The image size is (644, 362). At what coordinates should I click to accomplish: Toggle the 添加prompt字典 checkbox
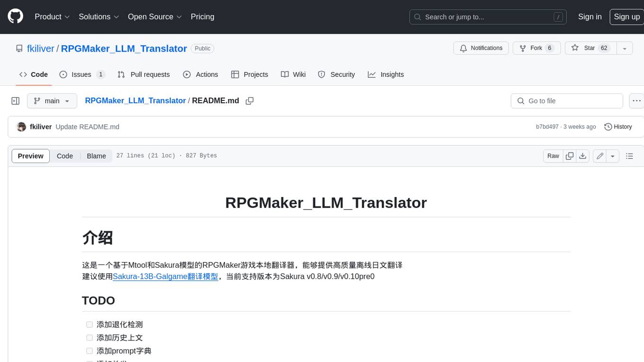click(89, 351)
